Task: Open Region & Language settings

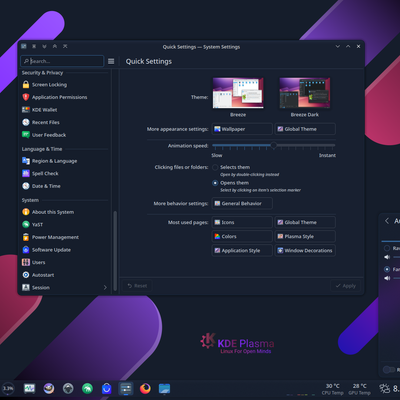Action: (x=65, y=161)
